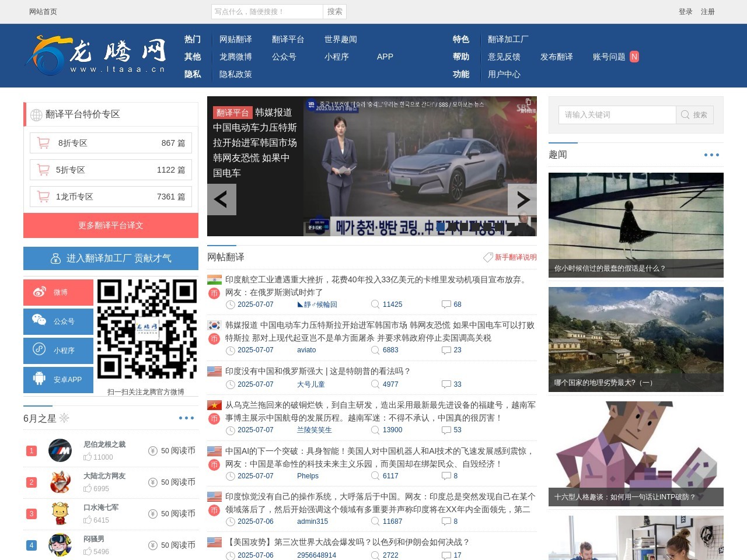Open the 注册 registration link

coord(706,12)
